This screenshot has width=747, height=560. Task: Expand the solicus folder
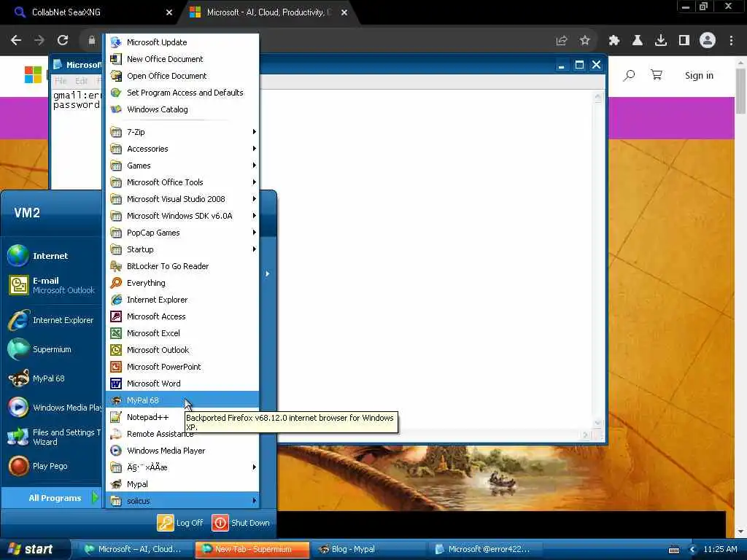click(x=182, y=501)
